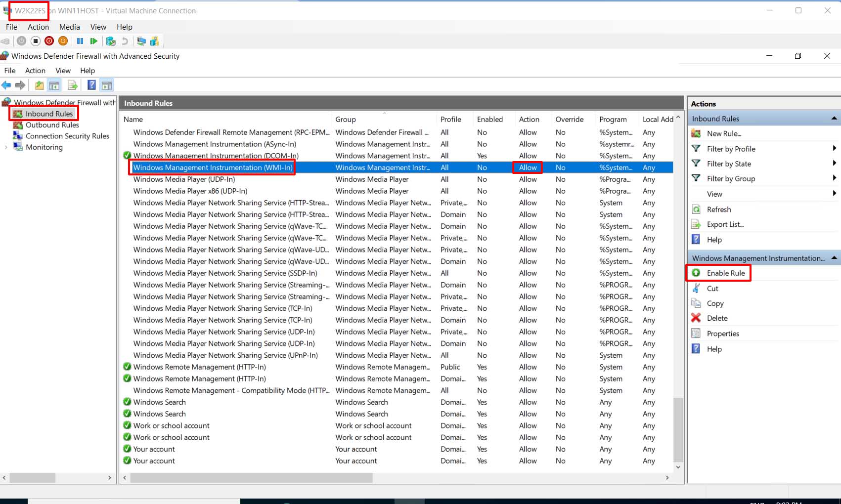
Task: Click the rules list vertical scrollbar thumb
Action: pyautogui.click(x=678, y=429)
